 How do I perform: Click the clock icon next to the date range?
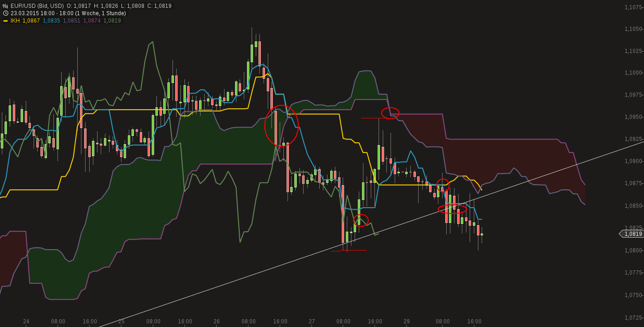6,13
